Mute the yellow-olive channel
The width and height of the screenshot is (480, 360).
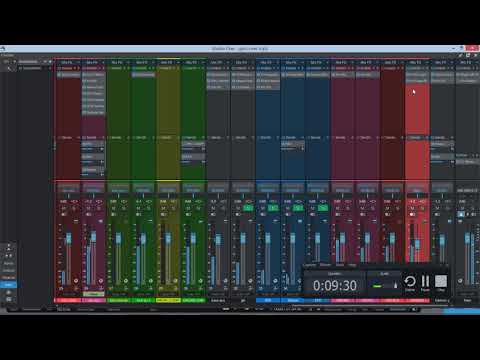(163, 208)
